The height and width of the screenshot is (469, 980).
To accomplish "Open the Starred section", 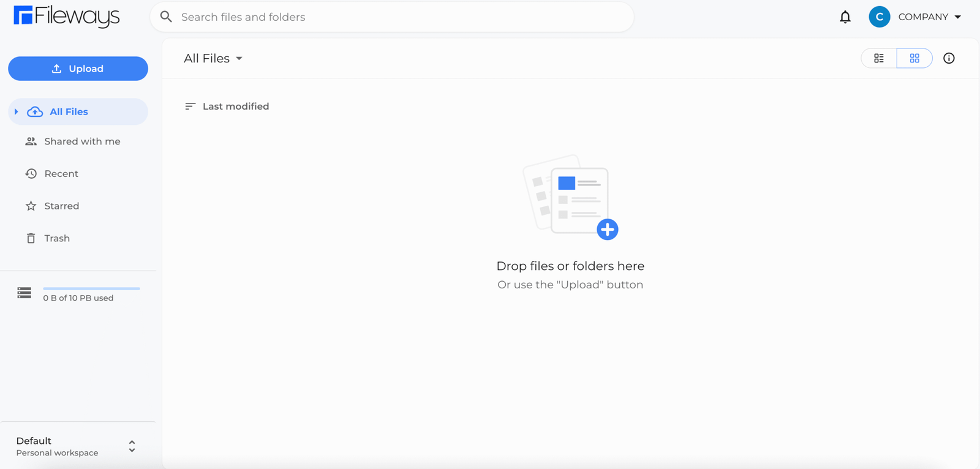I will coord(61,206).
